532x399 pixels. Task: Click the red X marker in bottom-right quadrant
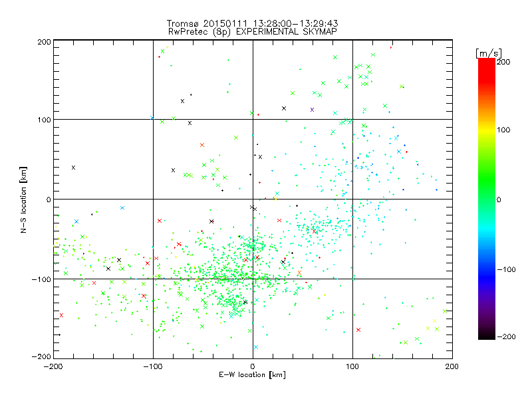(358, 330)
